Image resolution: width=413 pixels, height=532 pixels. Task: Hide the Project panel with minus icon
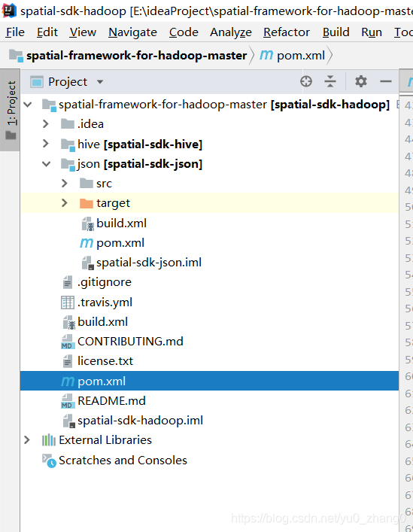point(386,81)
